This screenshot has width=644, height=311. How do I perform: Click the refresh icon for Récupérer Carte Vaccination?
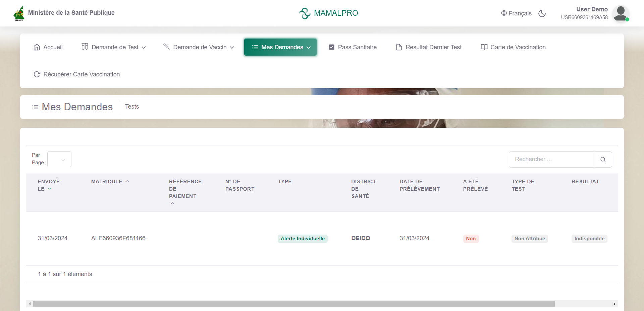tap(37, 74)
